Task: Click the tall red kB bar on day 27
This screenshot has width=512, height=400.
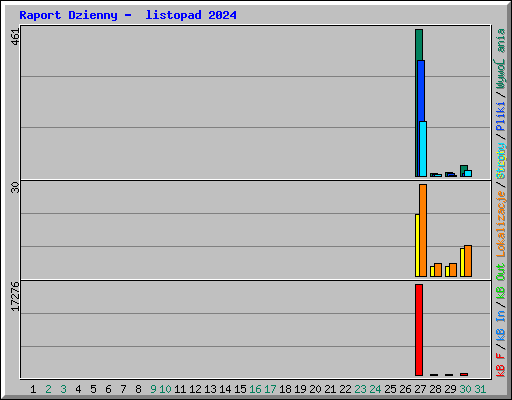Action: click(419, 330)
